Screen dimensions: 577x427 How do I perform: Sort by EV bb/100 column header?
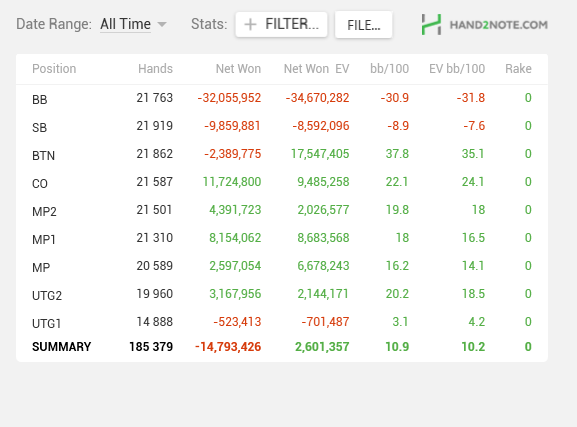[x=457, y=69]
